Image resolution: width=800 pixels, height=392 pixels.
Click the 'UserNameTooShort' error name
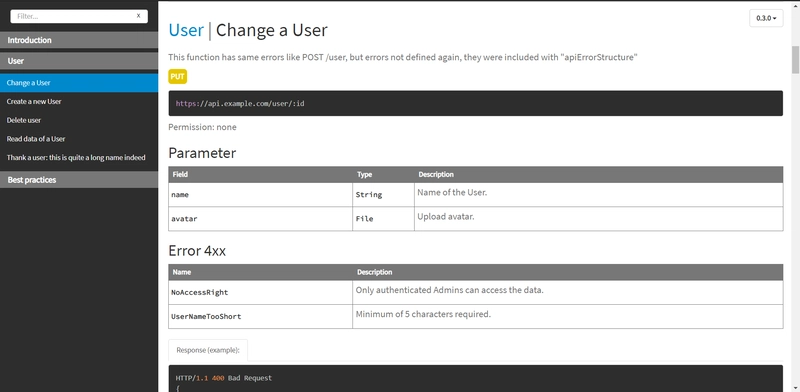[x=206, y=316]
